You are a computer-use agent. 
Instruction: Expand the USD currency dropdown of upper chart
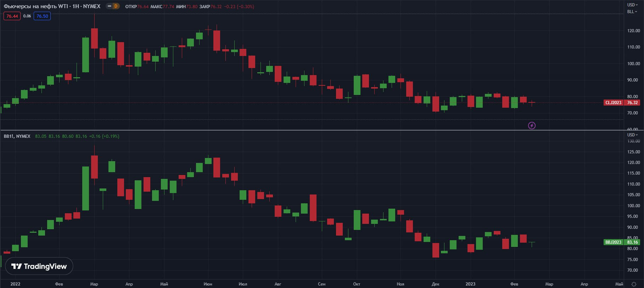point(632,5)
